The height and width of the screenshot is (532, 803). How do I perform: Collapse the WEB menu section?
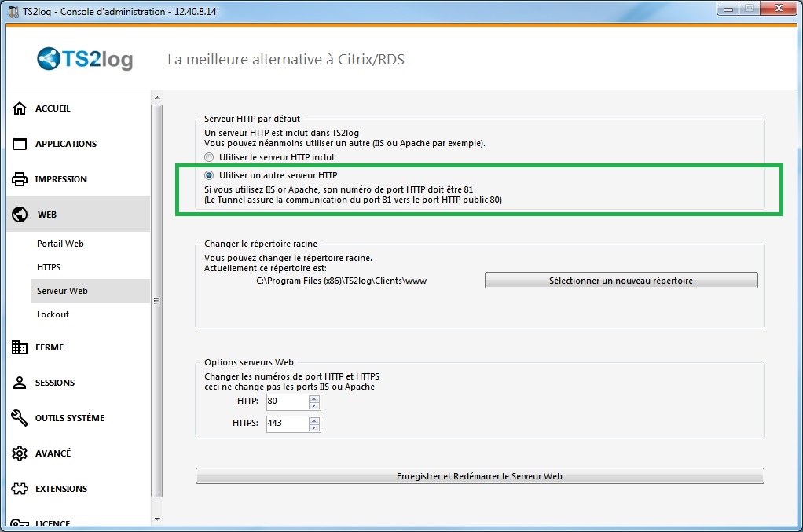[79, 215]
